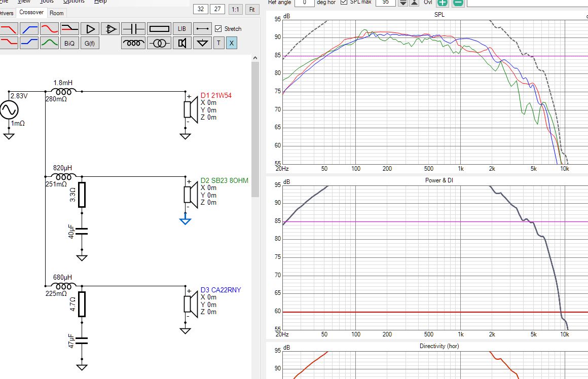The image size is (588, 379).
Task: Add the green peak filter block
Action: [x=49, y=43]
